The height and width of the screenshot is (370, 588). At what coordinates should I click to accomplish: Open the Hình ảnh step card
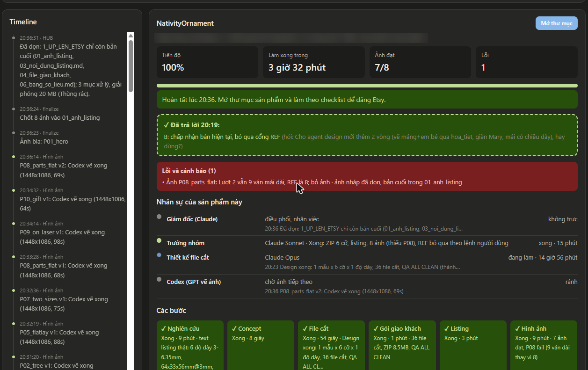544,345
